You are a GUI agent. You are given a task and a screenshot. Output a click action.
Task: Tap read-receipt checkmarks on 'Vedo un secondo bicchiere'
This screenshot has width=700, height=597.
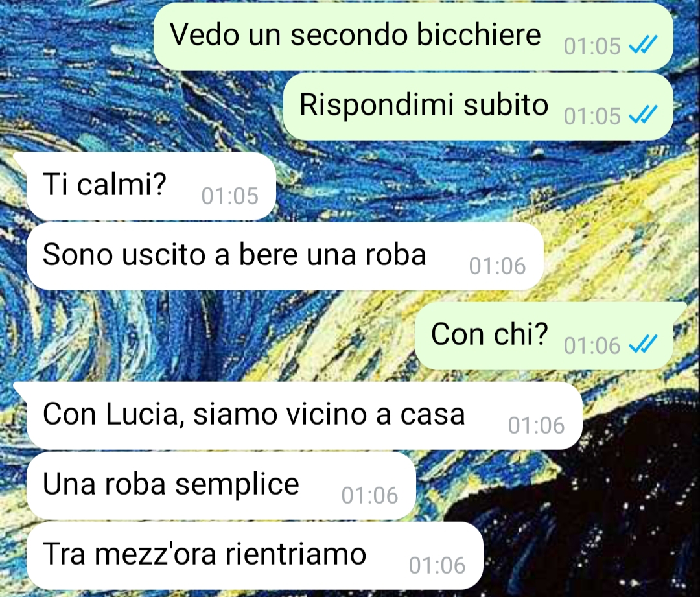(x=643, y=45)
